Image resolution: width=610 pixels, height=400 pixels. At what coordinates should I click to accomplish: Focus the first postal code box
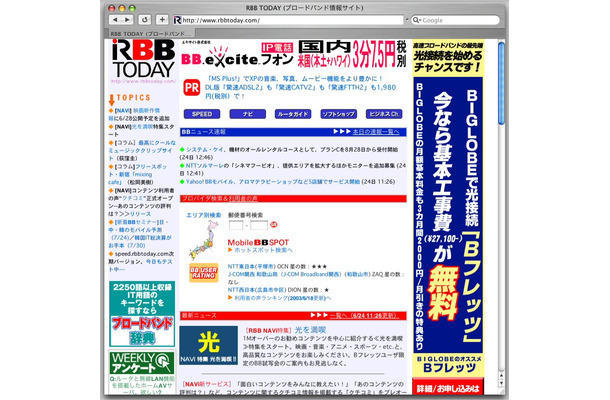click(x=236, y=225)
